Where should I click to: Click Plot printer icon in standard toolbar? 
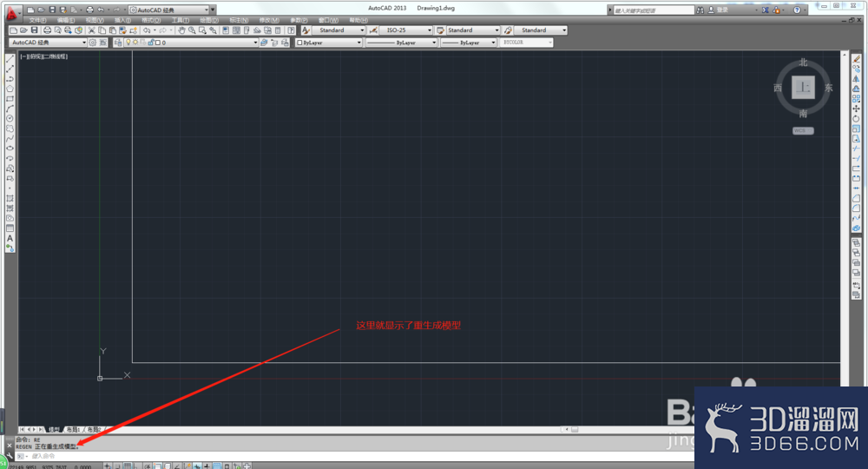coord(47,30)
